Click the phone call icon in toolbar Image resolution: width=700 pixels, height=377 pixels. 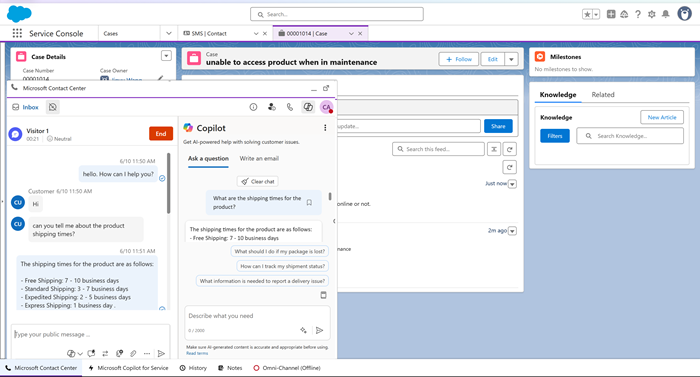[x=290, y=107]
